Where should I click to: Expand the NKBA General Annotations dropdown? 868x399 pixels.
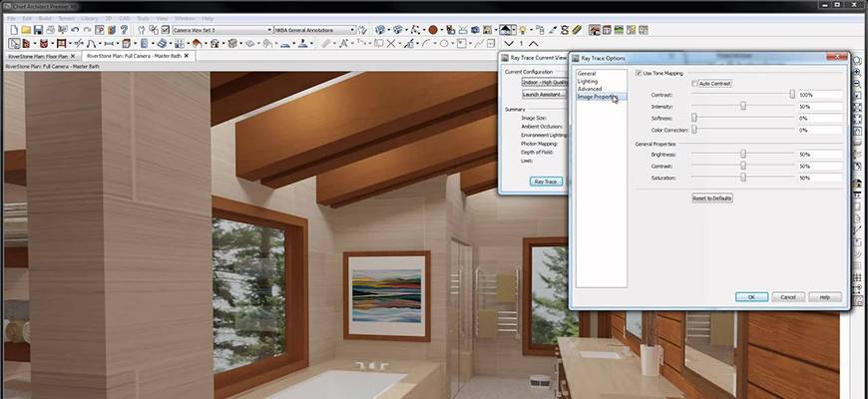click(312, 30)
